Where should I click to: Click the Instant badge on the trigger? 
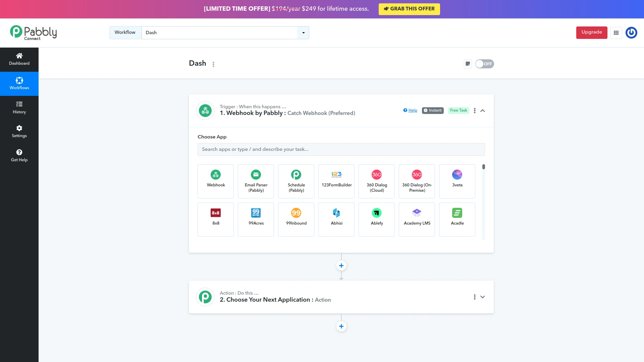pos(433,110)
